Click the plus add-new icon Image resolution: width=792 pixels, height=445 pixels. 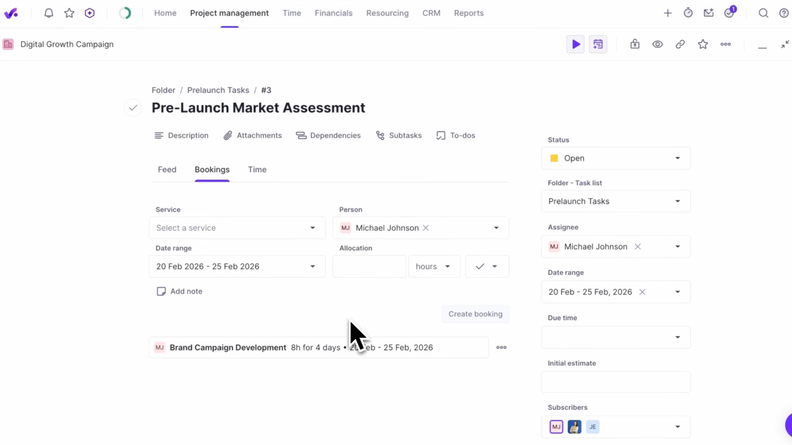(x=668, y=13)
